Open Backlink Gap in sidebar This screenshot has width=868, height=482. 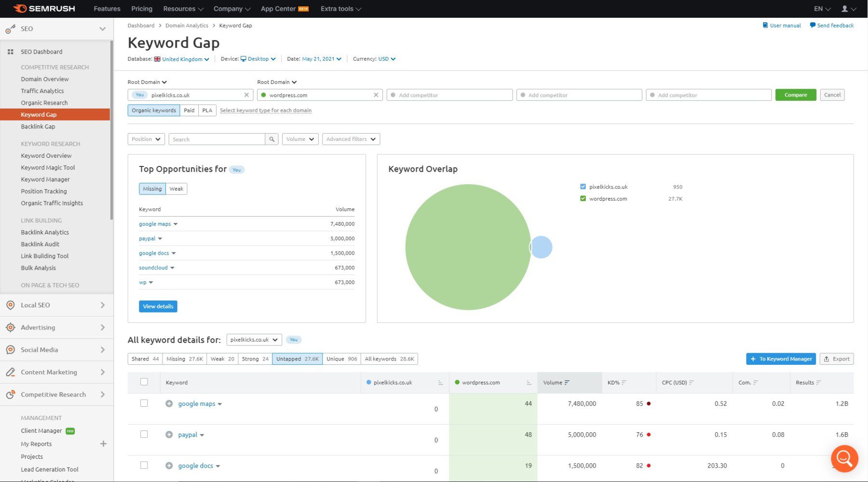click(38, 126)
